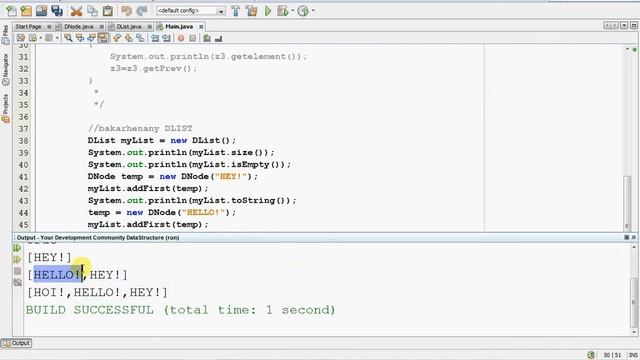Click the Last Edit editor toolbar icon
Screen dimensions: 640x360
click(x=20, y=38)
